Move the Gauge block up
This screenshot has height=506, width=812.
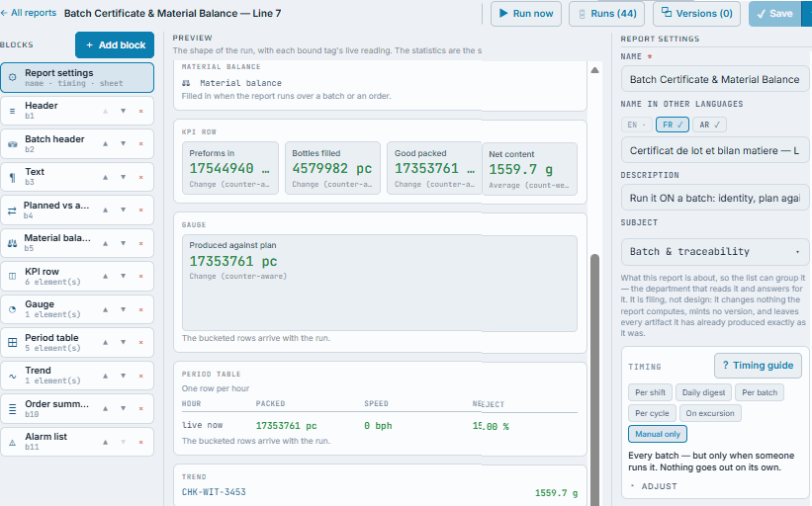tap(105, 309)
